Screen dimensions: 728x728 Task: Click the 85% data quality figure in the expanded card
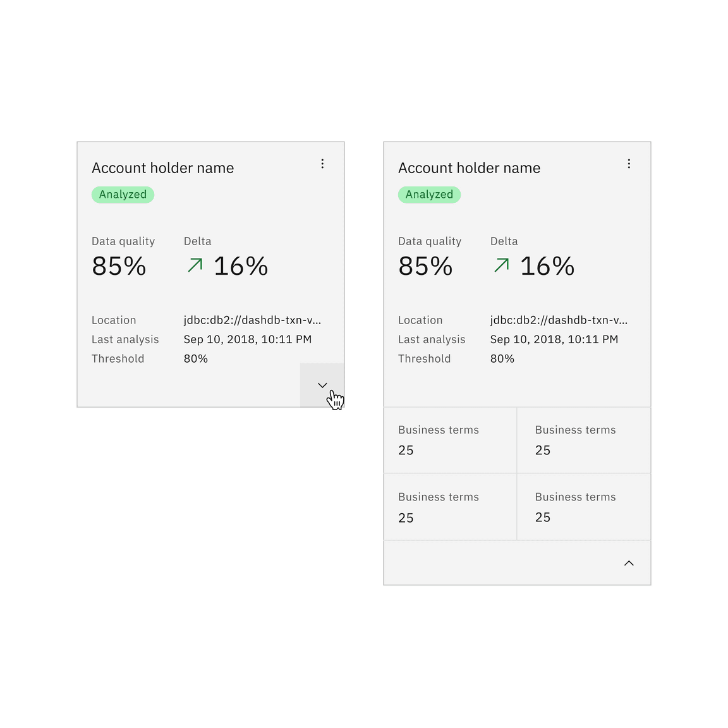pyautogui.click(x=425, y=266)
